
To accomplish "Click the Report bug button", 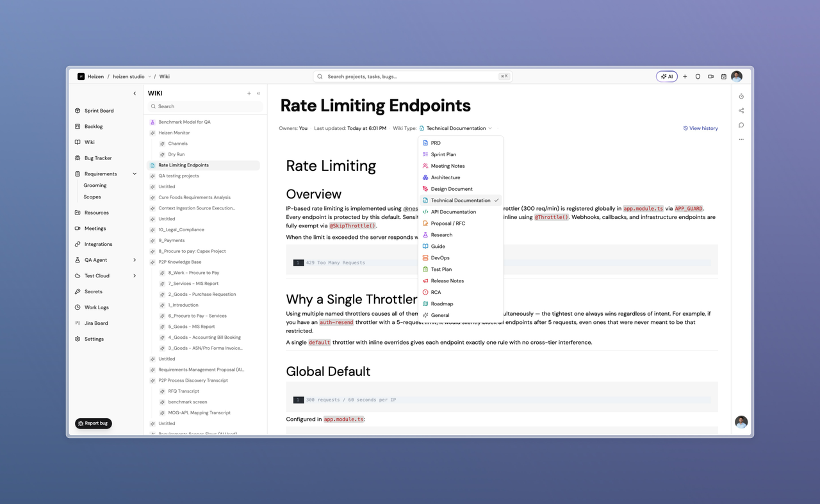I will [x=93, y=423].
